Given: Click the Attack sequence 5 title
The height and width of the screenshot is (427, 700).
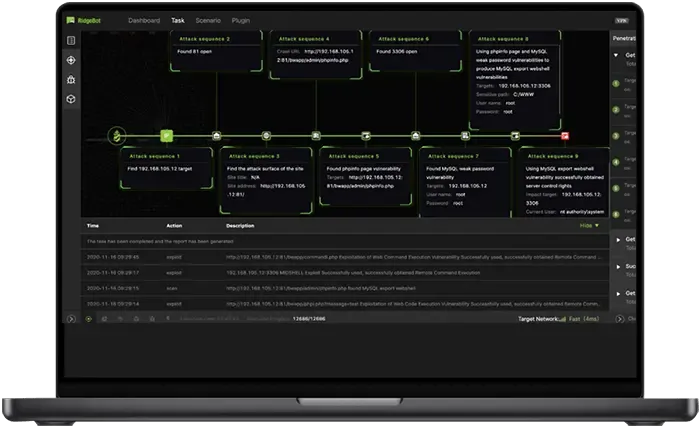Looking at the screenshot, I should [354, 156].
